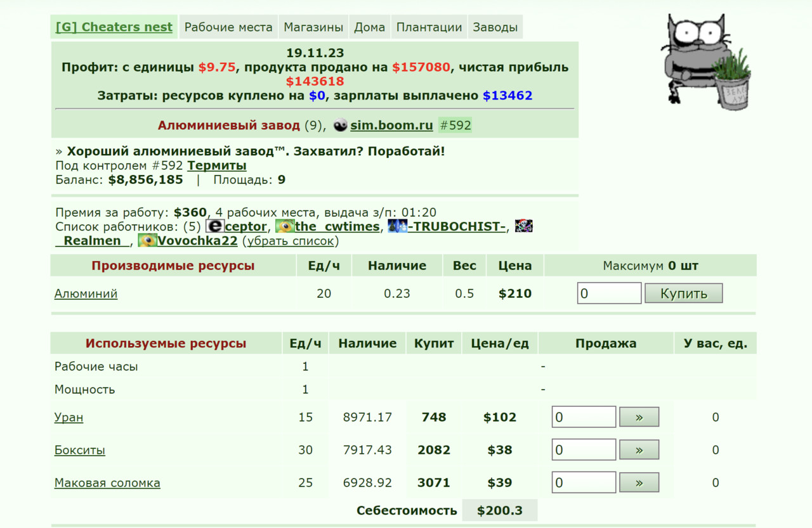The height and width of the screenshot is (528, 812).
Task: Hide the workers list via убрать список
Action: click(x=291, y=241)
